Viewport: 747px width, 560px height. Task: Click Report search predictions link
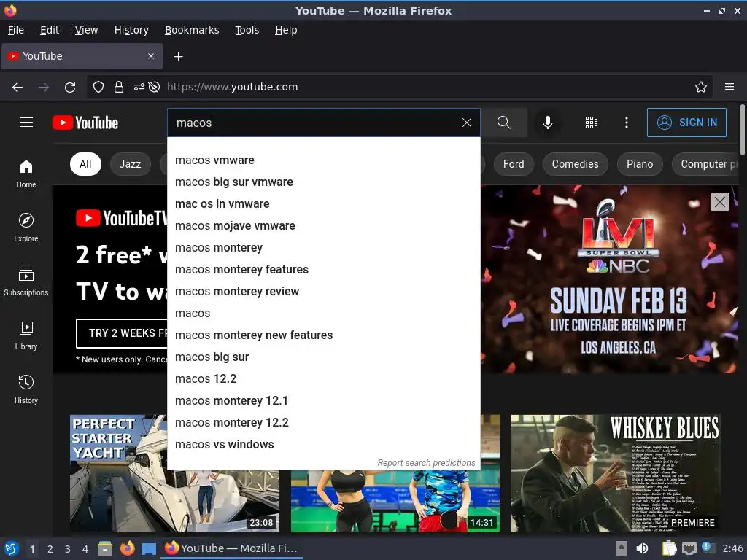click(426, 462)
